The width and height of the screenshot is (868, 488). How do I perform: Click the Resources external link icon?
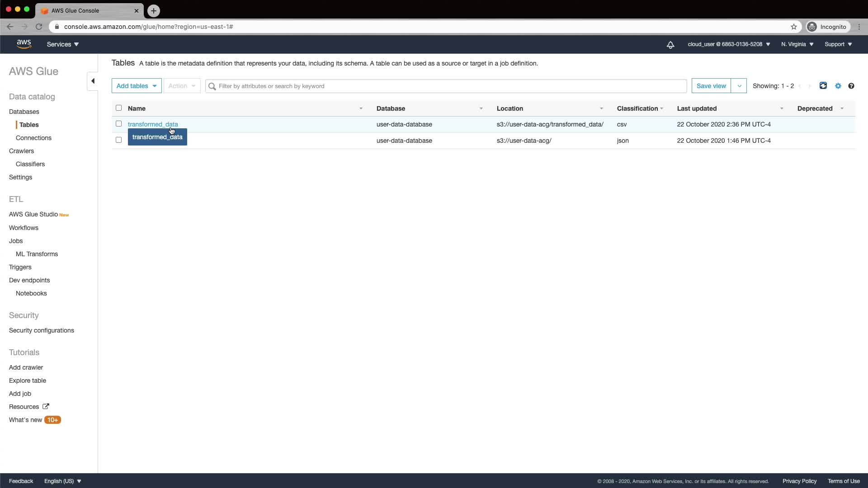coord(46,406)
